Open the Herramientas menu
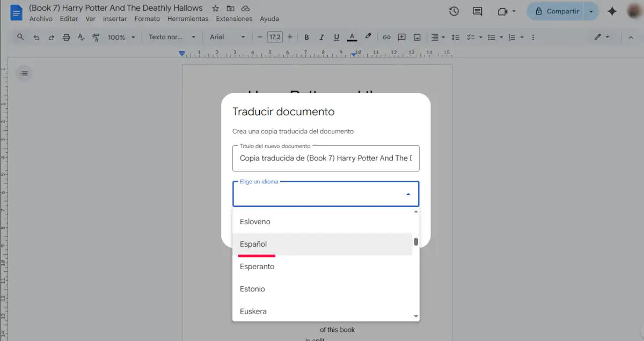 pos(188,18)
